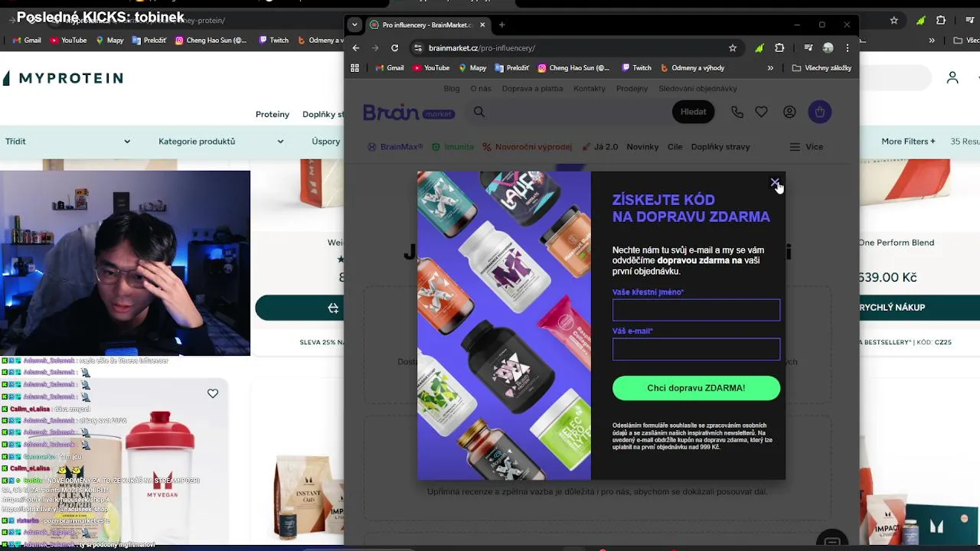Open the Chrome three-dot menu in front window
980x551 pixels.
[847, 47]
